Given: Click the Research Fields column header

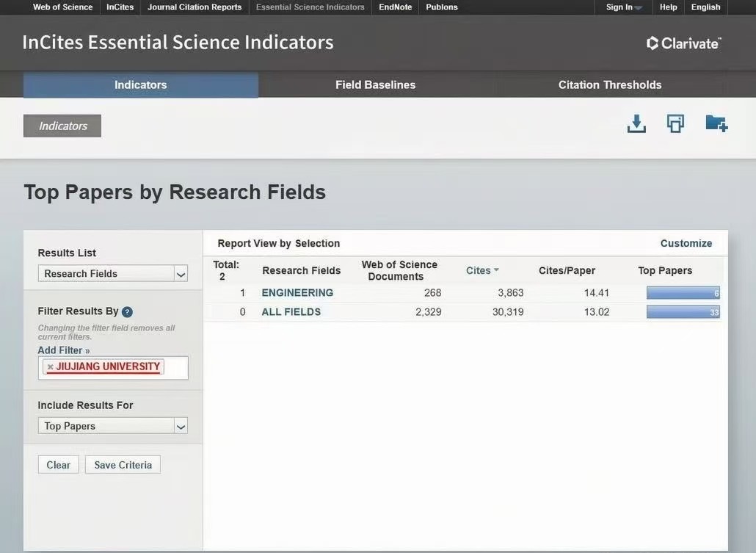Looking at the screenshot, I should pos(302,271).
